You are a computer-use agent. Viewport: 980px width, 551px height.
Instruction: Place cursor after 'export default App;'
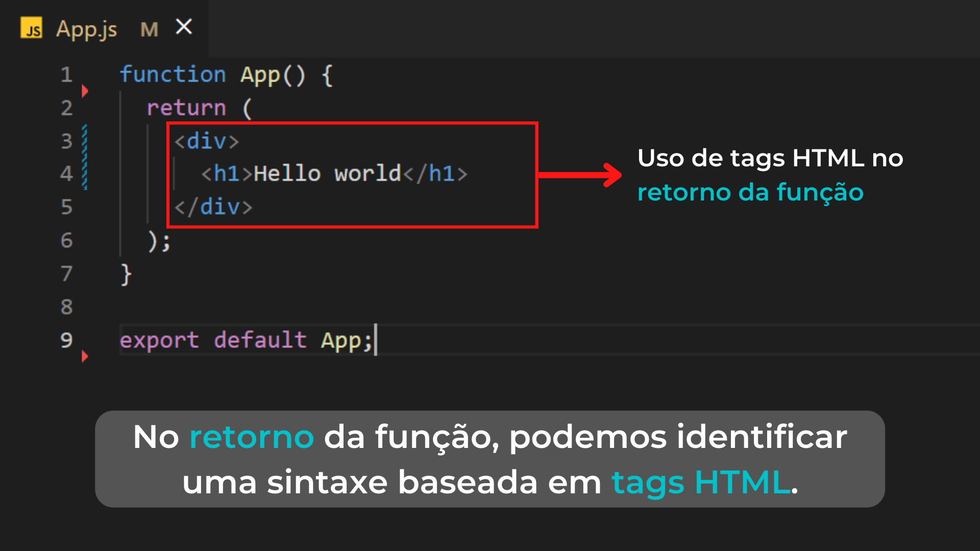coord(375,340)
